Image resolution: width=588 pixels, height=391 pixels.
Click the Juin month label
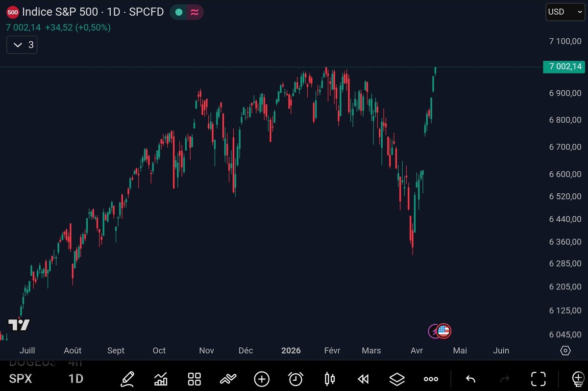point(501,351)
